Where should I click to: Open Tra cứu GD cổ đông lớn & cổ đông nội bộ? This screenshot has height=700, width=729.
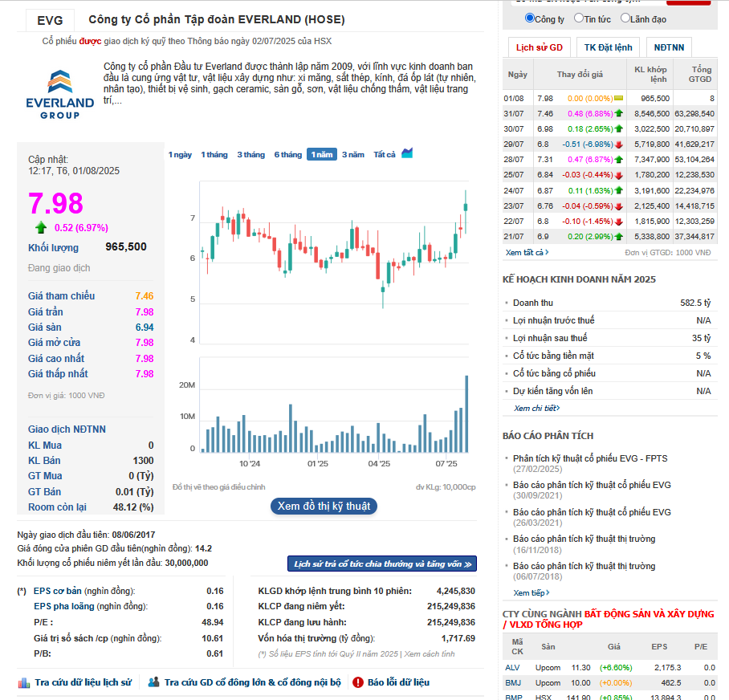pyautogui.click(x=252, y=682)
